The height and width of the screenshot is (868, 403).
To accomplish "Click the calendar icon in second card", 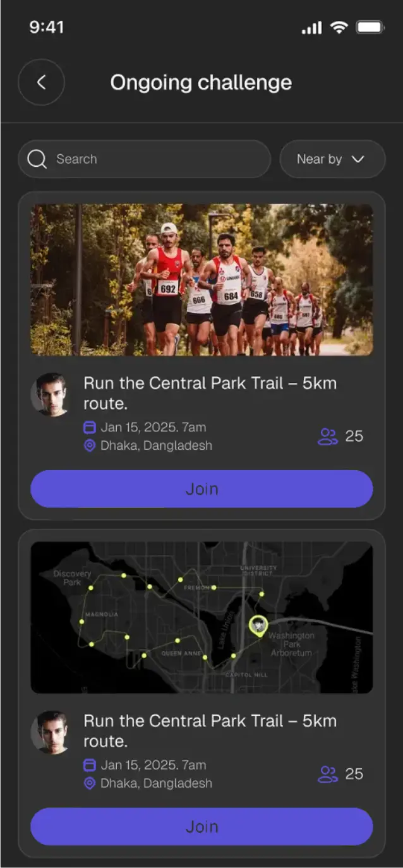I will coord(90,766).
